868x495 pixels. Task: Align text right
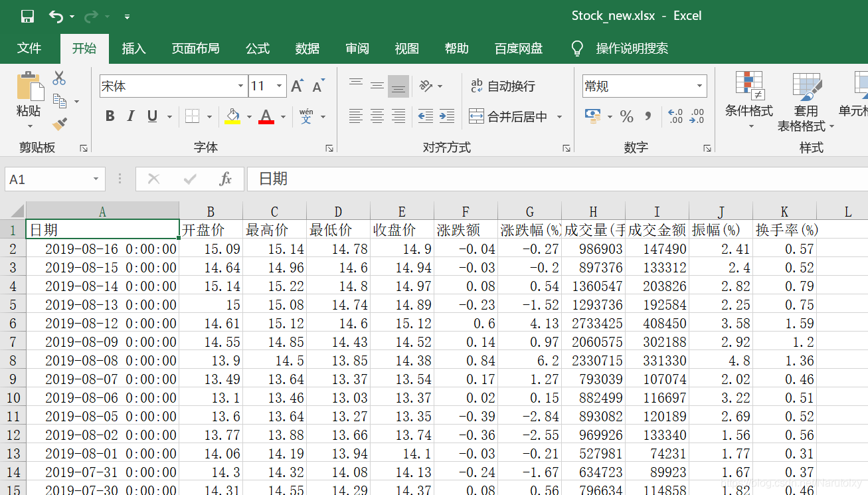[398, 116]
